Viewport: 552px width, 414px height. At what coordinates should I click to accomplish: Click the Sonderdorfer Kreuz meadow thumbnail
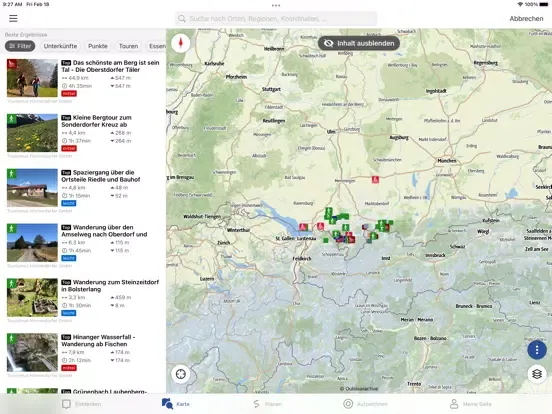tap(32, 133)
